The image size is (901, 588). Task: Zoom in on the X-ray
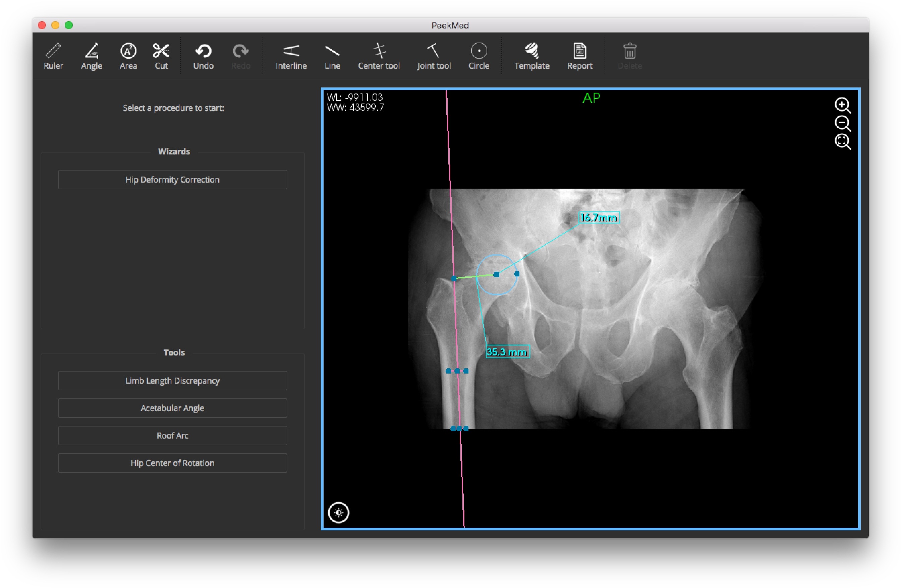coord(842,105)
